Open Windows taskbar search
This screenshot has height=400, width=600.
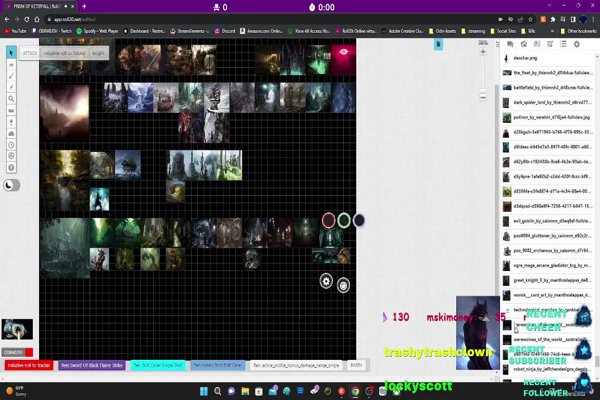click(x=218, y=391)
